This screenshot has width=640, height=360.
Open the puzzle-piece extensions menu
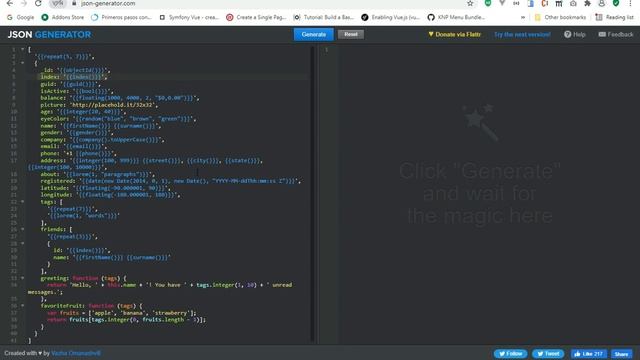[587, 3]
